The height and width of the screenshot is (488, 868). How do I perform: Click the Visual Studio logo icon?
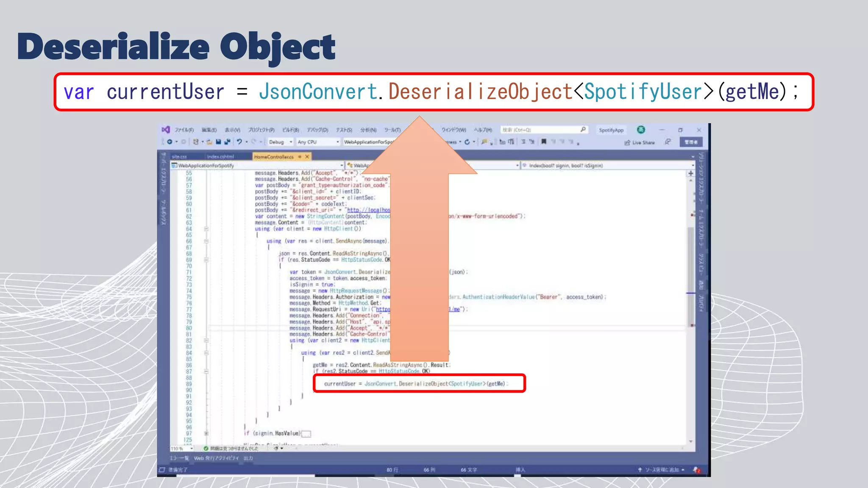coord(166,129)
